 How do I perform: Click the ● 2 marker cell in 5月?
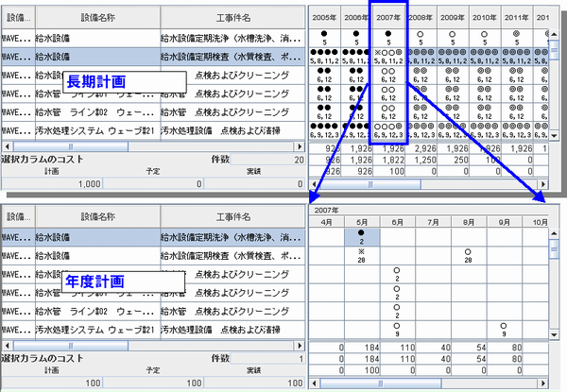[x=362, y=237]
